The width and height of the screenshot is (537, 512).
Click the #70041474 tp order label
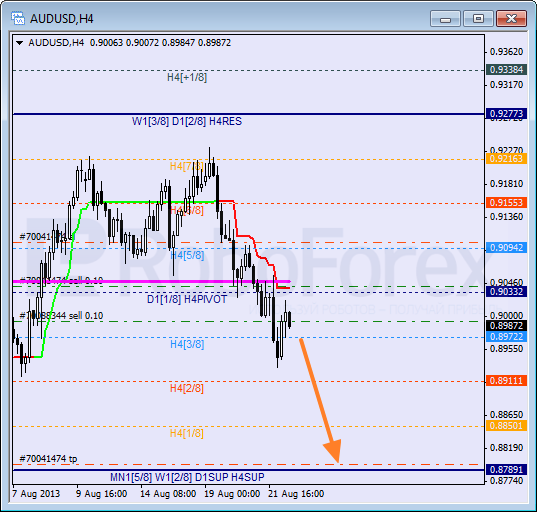pos(48,459)
